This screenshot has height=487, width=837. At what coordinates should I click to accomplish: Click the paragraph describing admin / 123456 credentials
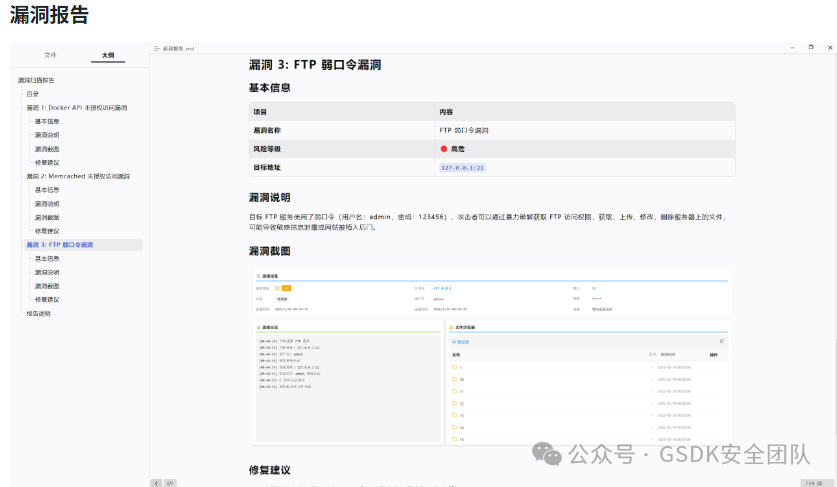[488, 222]
